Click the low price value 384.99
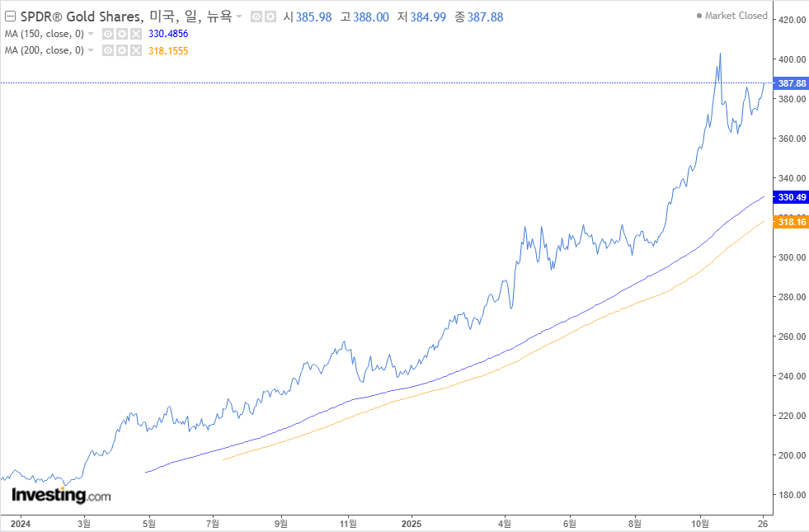809x532 pixels. click(428, 17)
